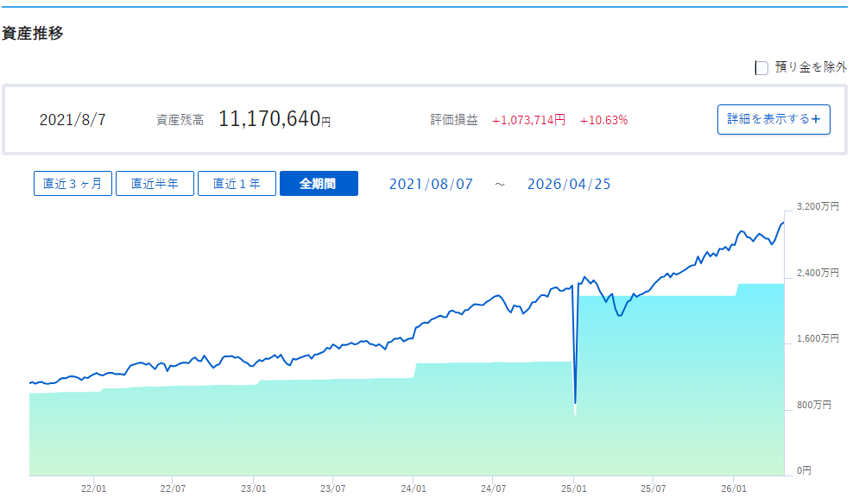Click the end date 2026/04/25

pos(569,184)
